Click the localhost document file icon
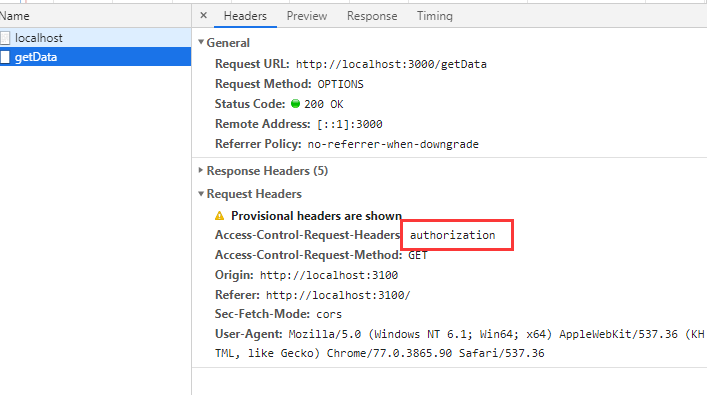Screen dimensions: 707x395 pyautogui.click(x=5, y=38)
